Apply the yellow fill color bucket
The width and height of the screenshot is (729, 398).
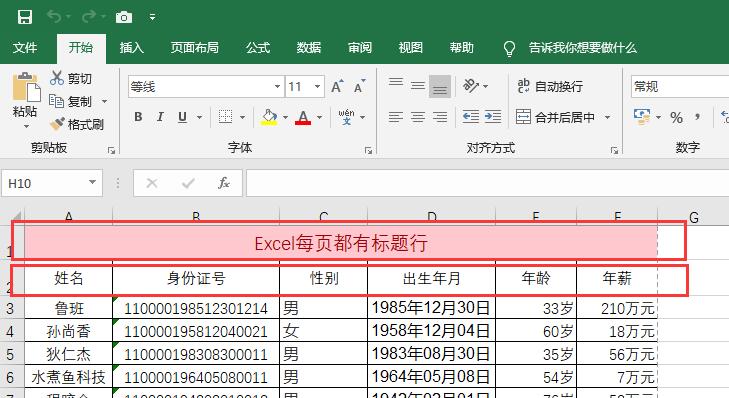[x=269, y=117]
